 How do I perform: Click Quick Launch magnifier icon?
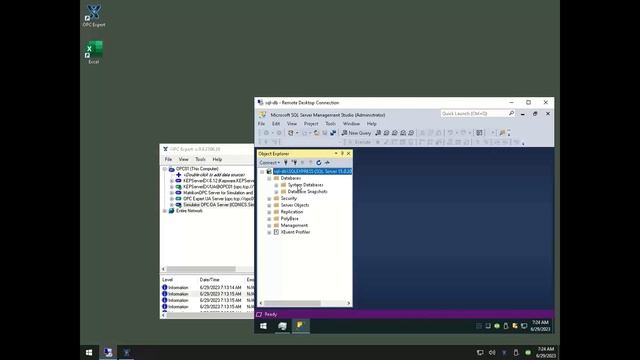coord(511,113)
